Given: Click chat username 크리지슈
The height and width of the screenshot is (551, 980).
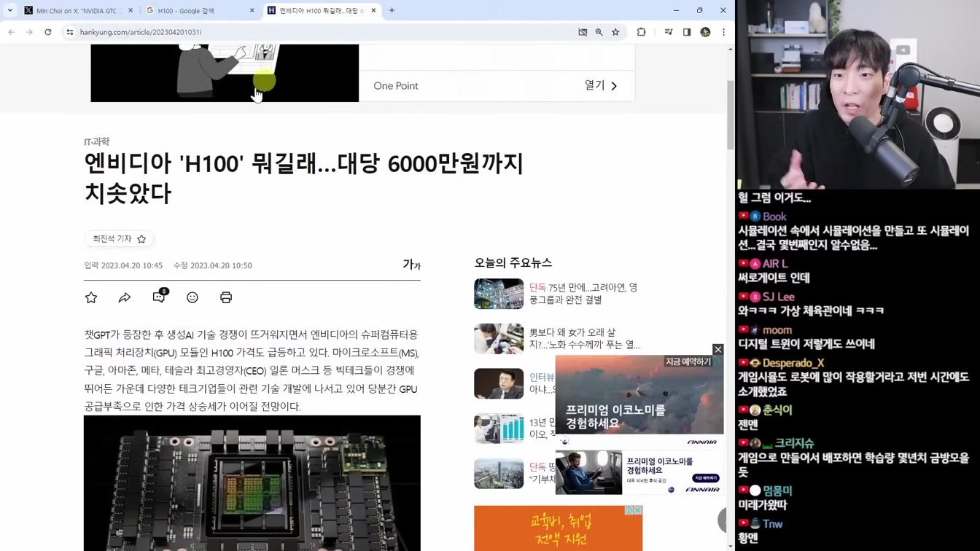Looking at the screenshot, I should pos(794,443).
